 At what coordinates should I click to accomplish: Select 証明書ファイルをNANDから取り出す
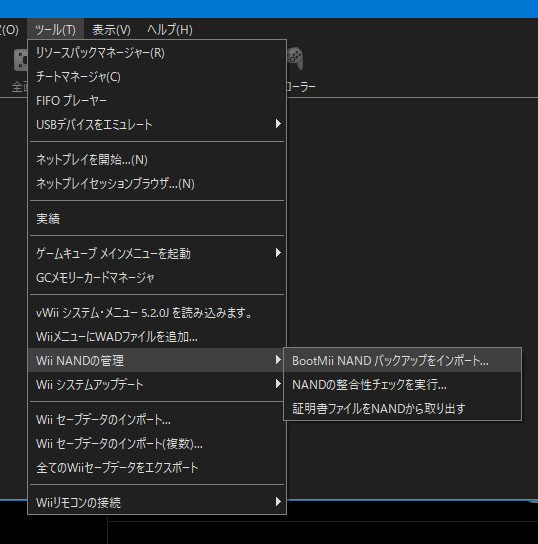click(402, 409)
